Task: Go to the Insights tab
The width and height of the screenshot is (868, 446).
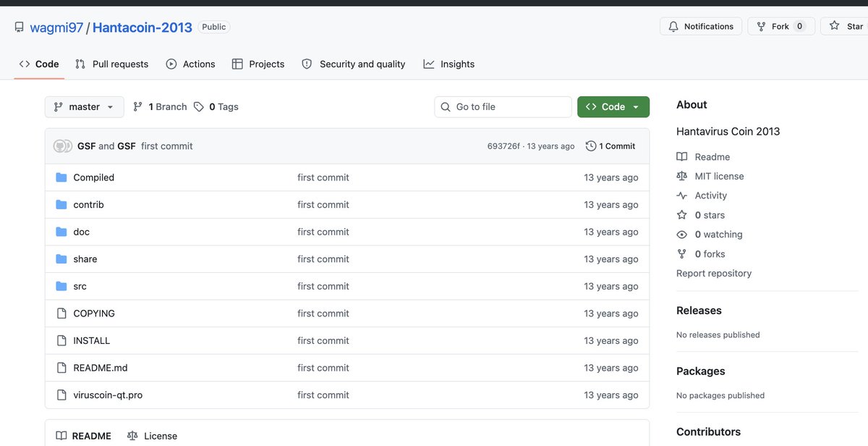Action: 449,64
